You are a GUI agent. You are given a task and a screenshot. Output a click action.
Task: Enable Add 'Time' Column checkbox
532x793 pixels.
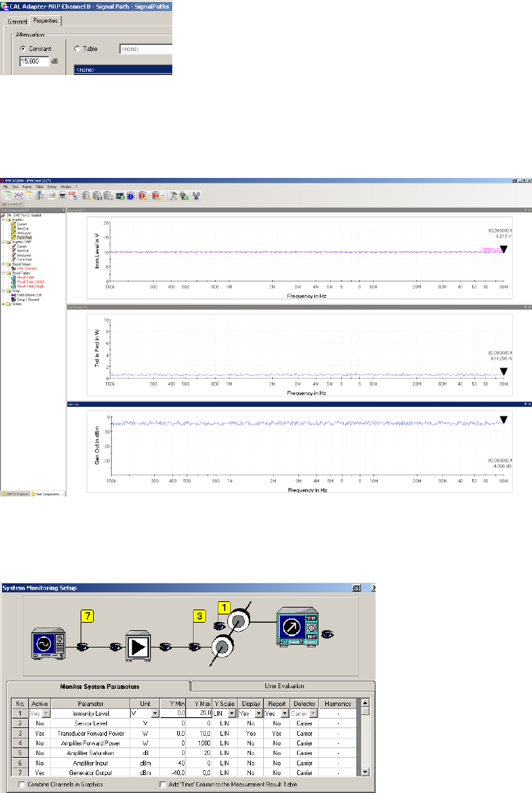tap(162, 785)
